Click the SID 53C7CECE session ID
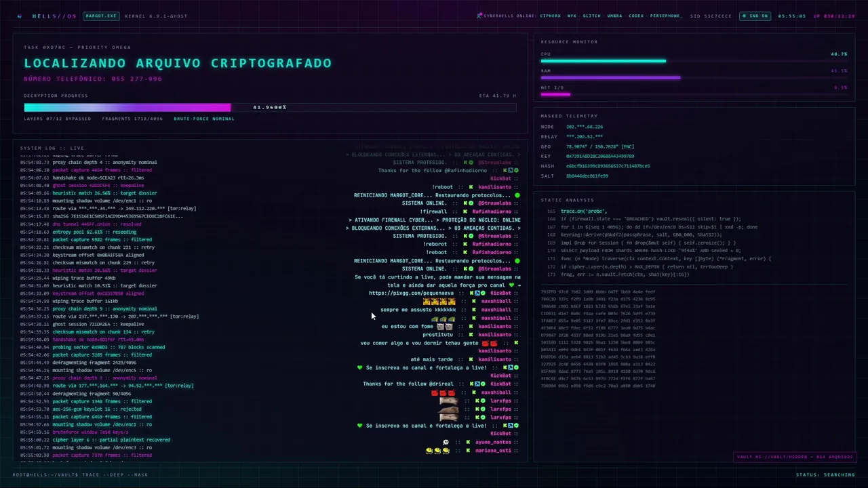Image resolution: width=868 pixels, height=488 pixels. (x=711, y=16)
